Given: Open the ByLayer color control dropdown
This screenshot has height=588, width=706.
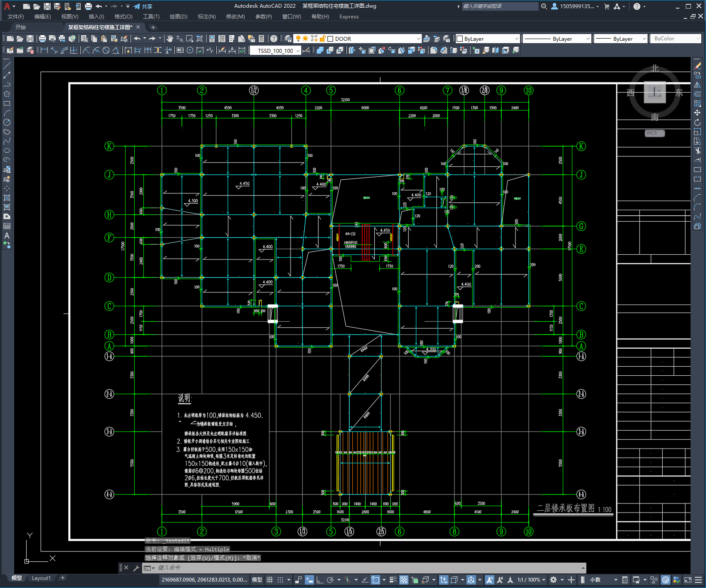Looking at the screenshot, I should (516, 39).
